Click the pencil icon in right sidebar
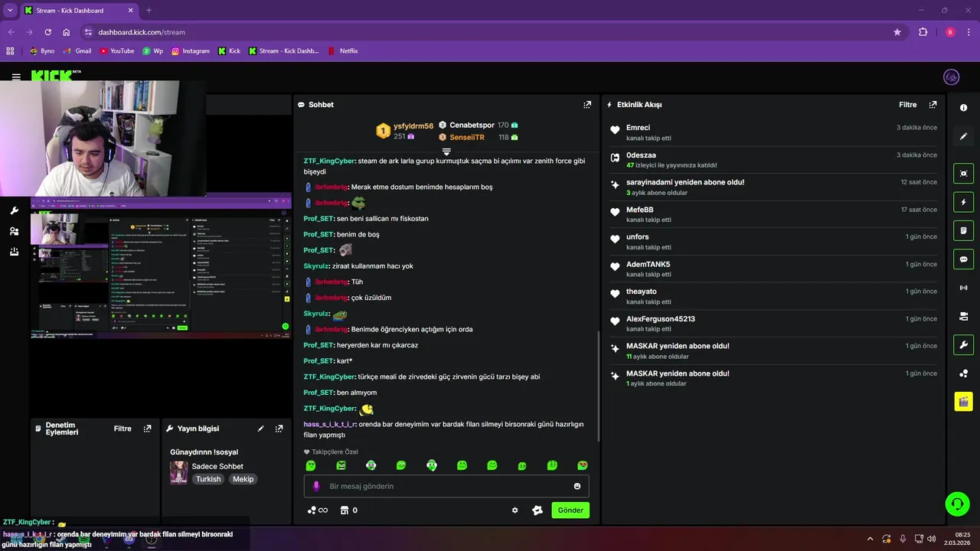 tap(963, 136)
